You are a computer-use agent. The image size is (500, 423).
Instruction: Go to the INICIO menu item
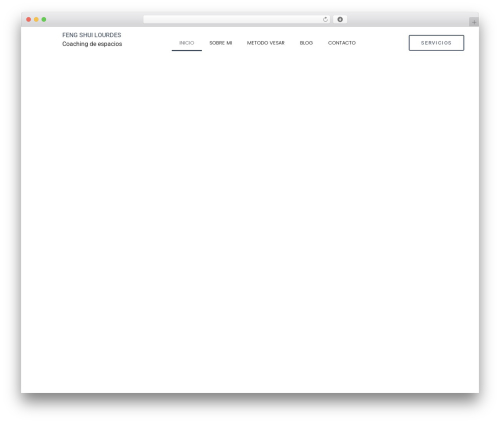tap(187, 43)
